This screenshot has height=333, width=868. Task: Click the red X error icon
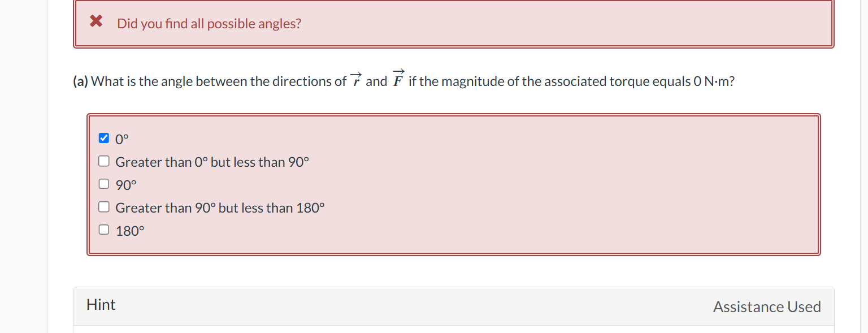point(96,21)
